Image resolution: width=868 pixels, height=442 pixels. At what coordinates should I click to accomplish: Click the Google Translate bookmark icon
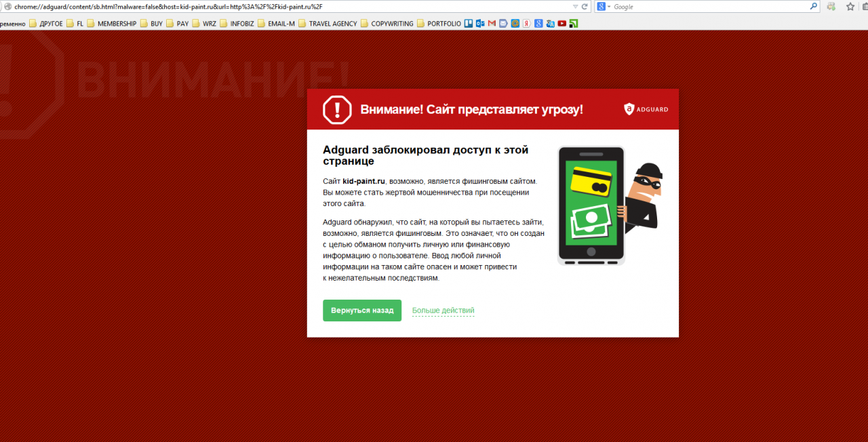click(x=550, y=24)
